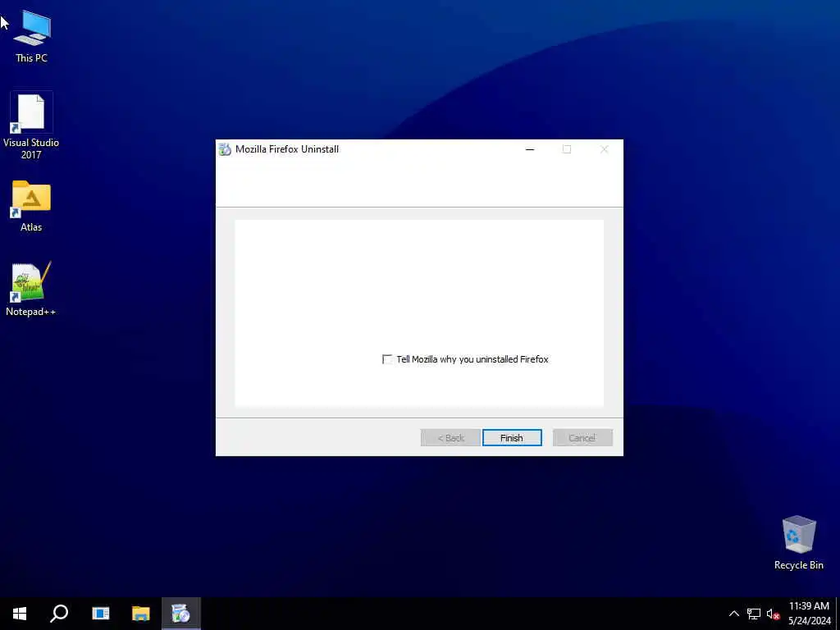Viewport: 840px width, 630px height.
Task: Click the disabled Back button
Action: (450, 438)
